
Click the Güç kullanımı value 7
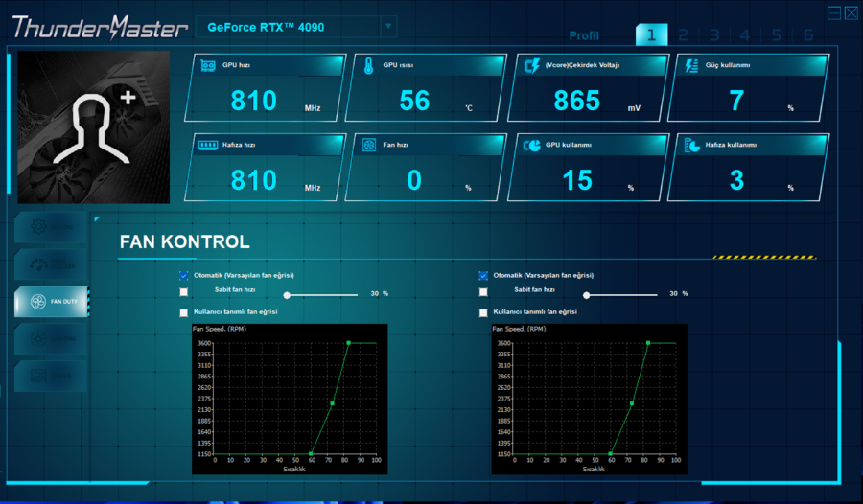click(736, 101)
